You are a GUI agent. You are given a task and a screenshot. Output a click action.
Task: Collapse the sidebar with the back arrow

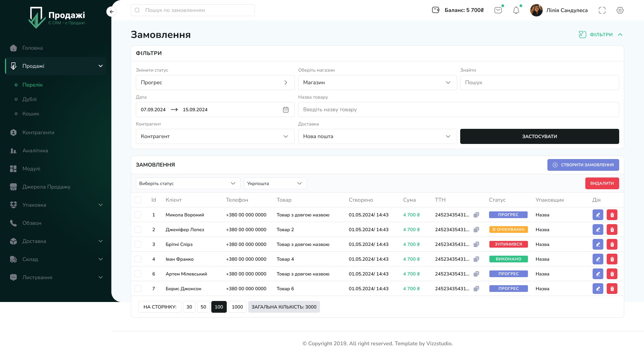[x=111, y=12]
